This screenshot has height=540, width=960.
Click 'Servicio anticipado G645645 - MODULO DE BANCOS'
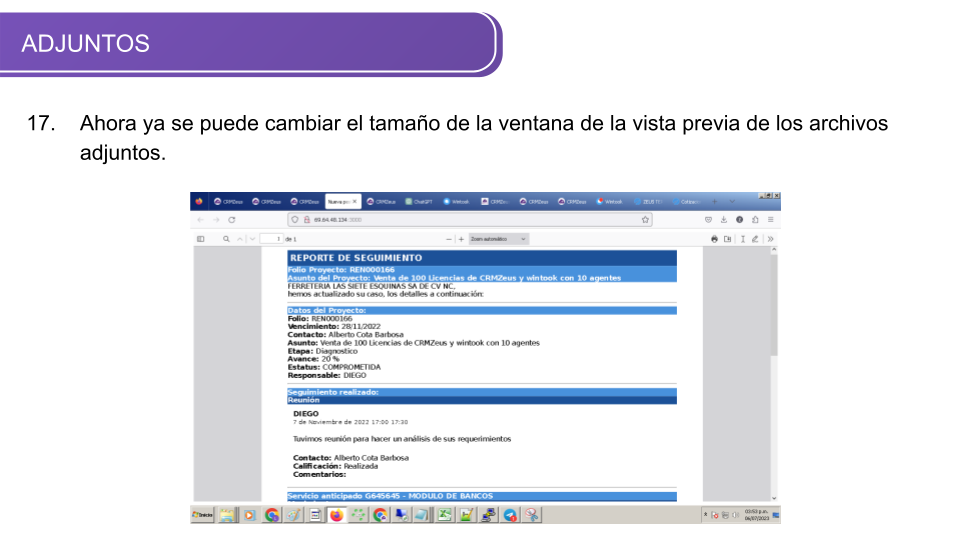pos(390,497)
